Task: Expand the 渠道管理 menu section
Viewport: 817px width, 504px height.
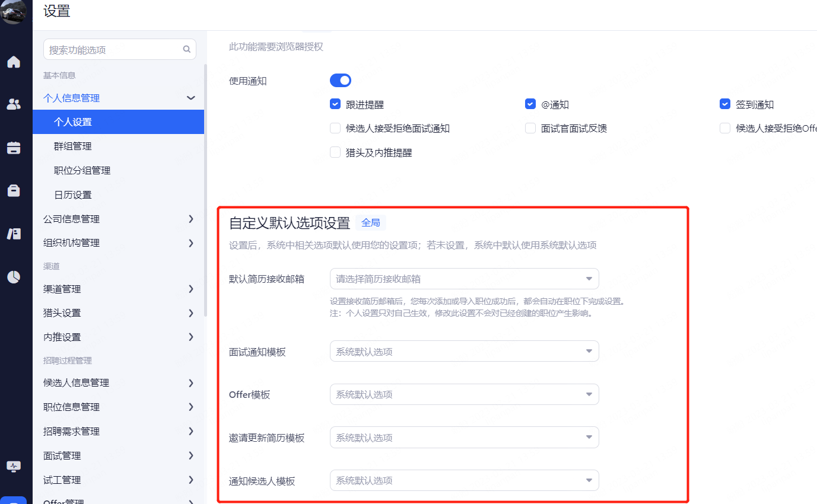Action: (119, 289)
